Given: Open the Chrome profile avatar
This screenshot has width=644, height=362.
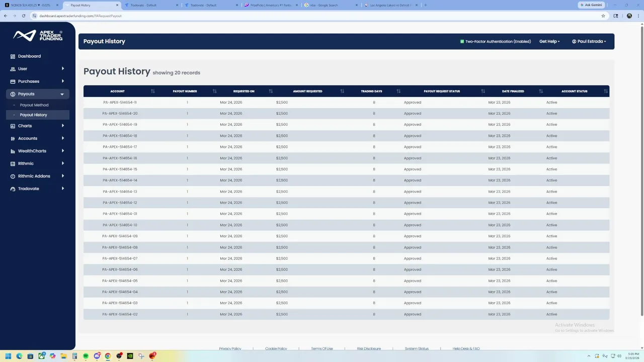Looking at the screenshot, I should (629, 16).
